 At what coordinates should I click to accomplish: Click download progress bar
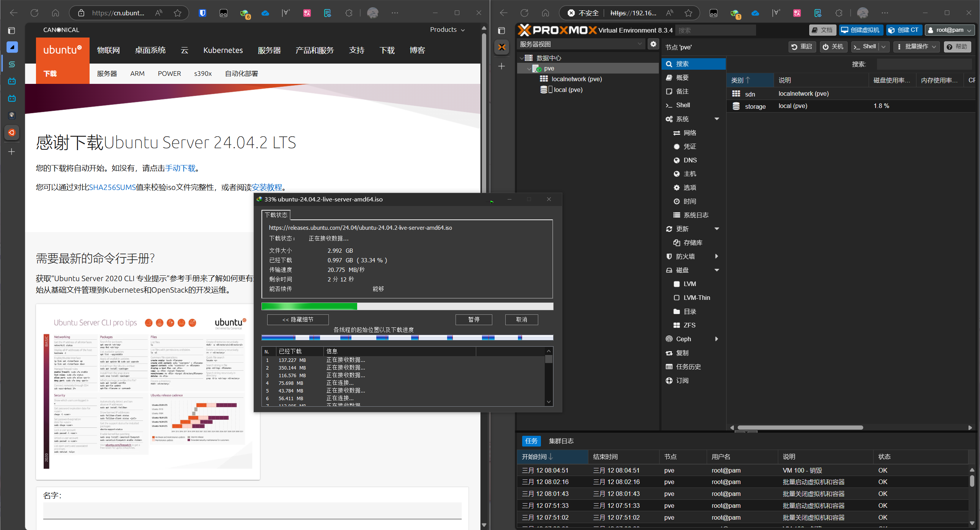click(x=407, y=306)
